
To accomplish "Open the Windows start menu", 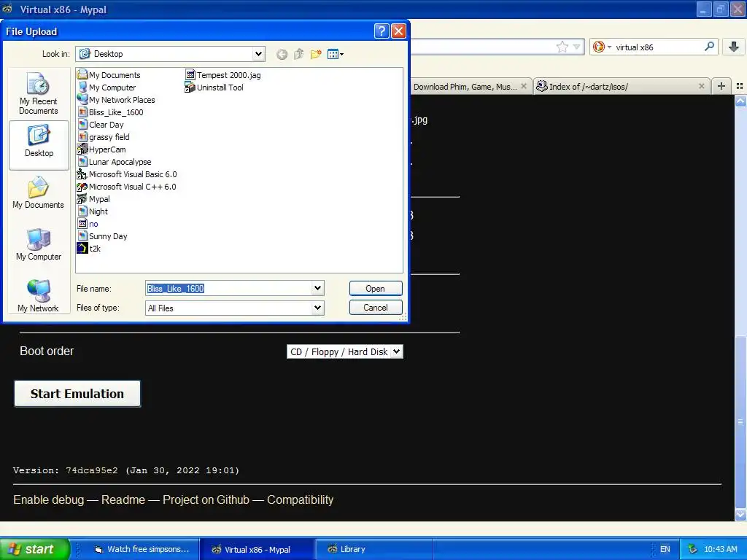I will pyautogui.click(x=35, y=549).
